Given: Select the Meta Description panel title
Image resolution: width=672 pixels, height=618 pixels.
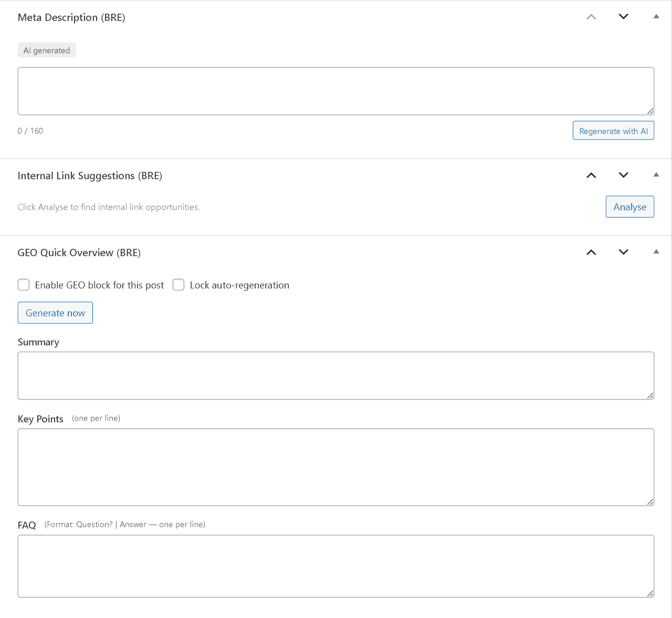Looking at the screenshot, I should coord(71,17).
